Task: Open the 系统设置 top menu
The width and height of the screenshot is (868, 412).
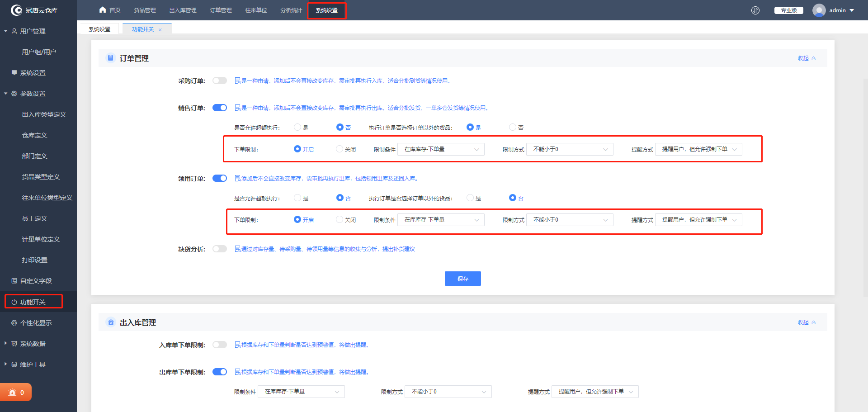Action: [x=326, y=10]
